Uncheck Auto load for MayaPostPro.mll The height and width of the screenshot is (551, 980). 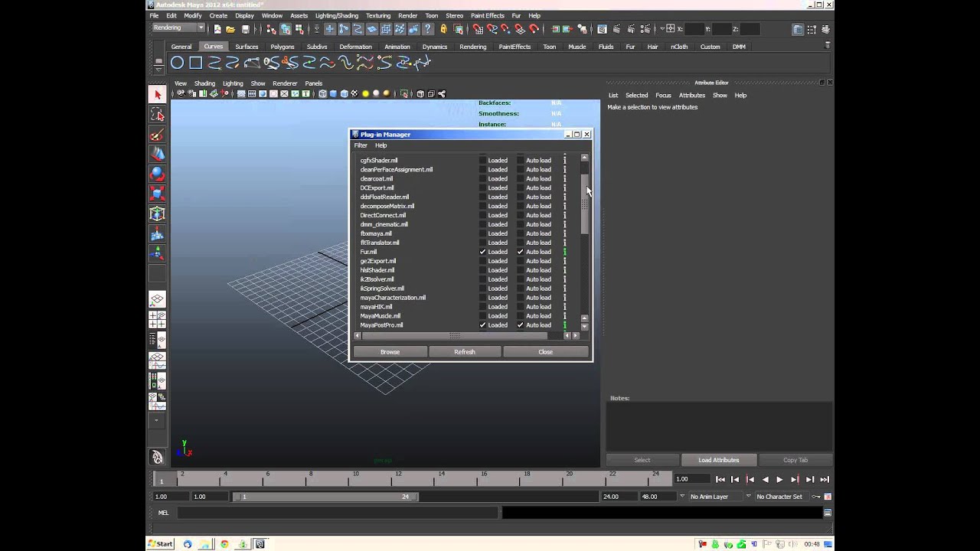click(x=521, y=325)
